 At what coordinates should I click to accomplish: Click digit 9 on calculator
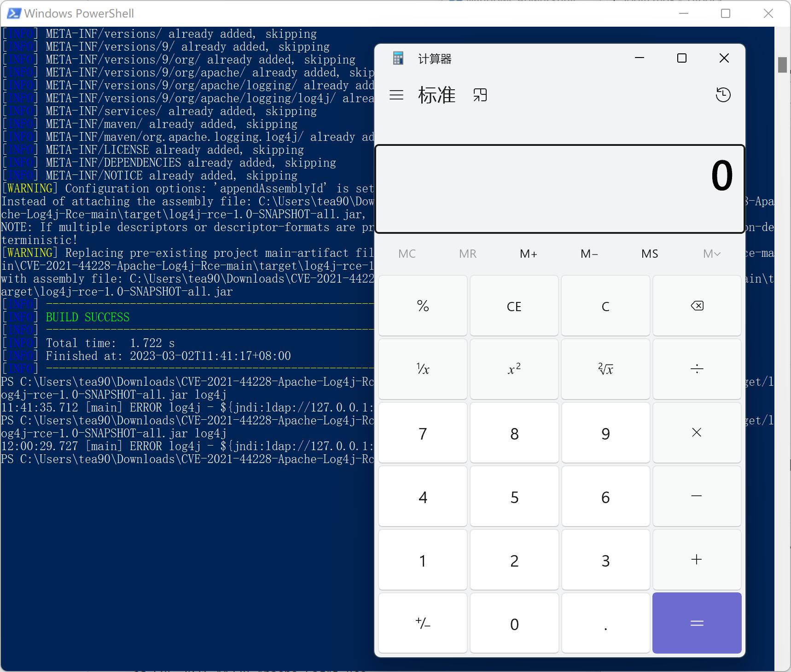(x=605, y=433)
